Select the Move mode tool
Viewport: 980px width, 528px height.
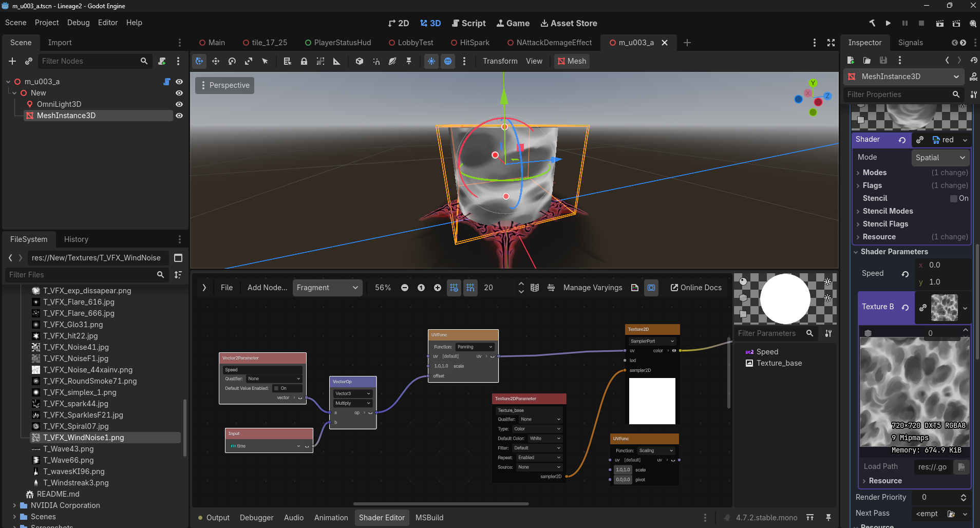(216, 61)
